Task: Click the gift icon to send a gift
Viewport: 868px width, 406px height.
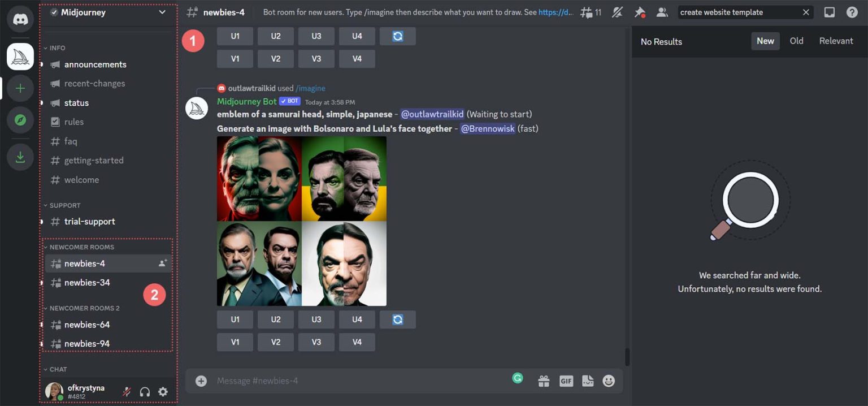Action: click(x=544, y=381)
